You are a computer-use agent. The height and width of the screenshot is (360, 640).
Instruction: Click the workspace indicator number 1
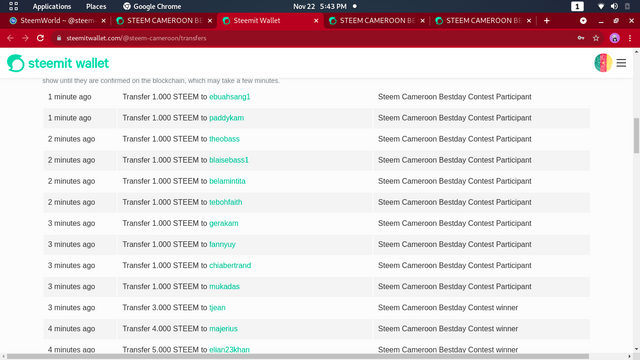[x=577, y=7]
